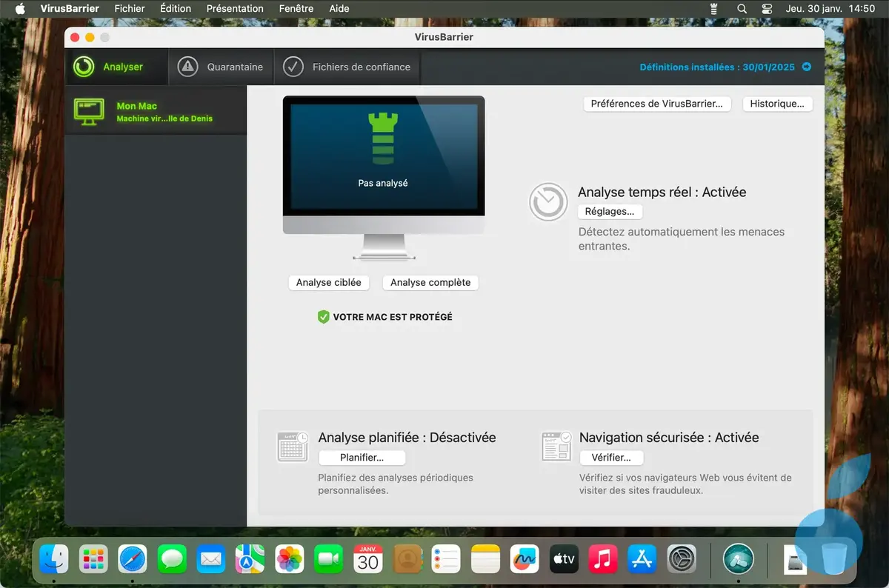The height and width of the screenshot is (588, 889).
Task: Open the Historique window
Action: (777, 104)
